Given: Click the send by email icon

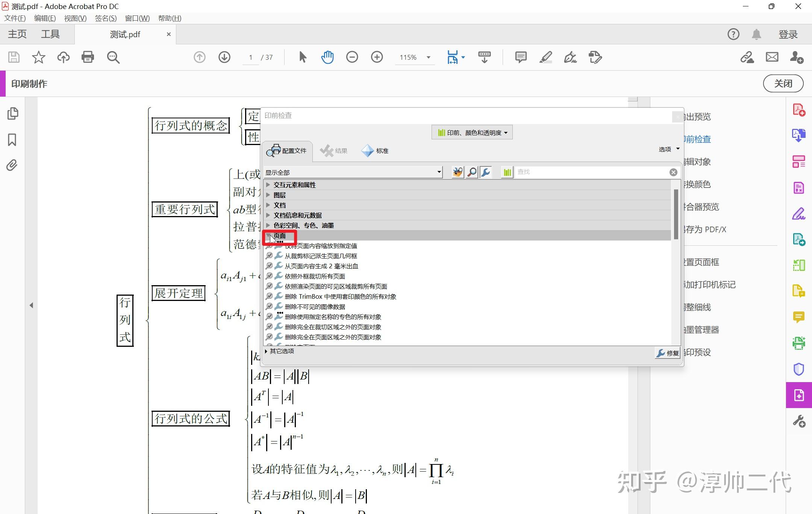Looking at the screenshot, I should pyautogui.click(x=772, y=57).
